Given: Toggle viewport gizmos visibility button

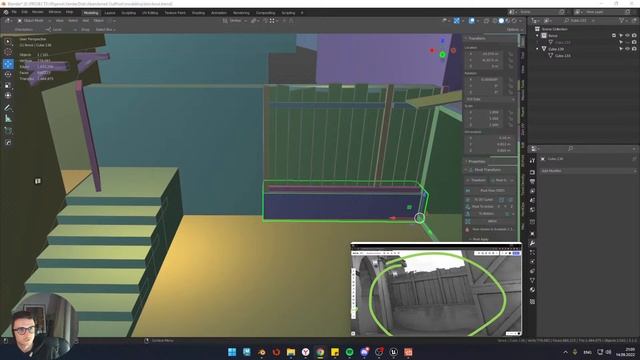Looking at the screenshot, I should [x=457, y=20].
